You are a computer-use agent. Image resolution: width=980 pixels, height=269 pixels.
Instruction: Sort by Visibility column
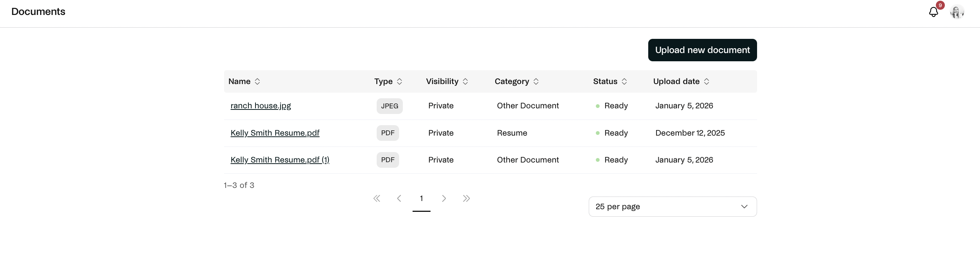447,81
